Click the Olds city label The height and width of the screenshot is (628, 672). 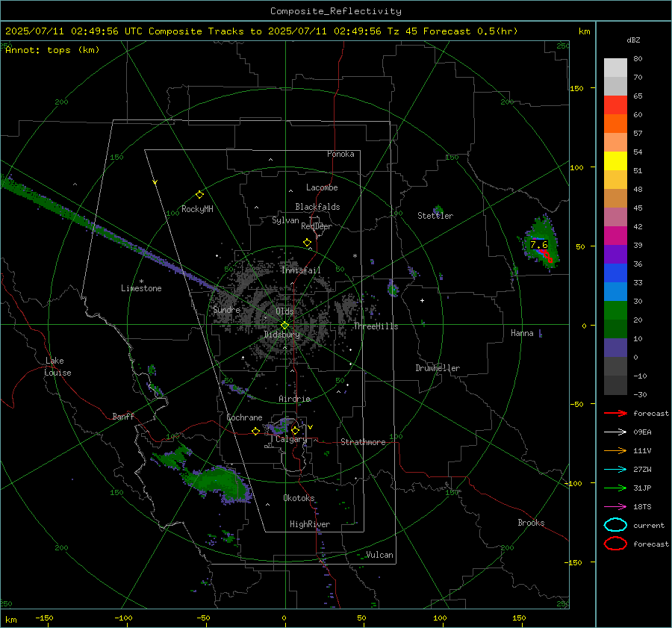pyautogui.click(x=284, y=311)
